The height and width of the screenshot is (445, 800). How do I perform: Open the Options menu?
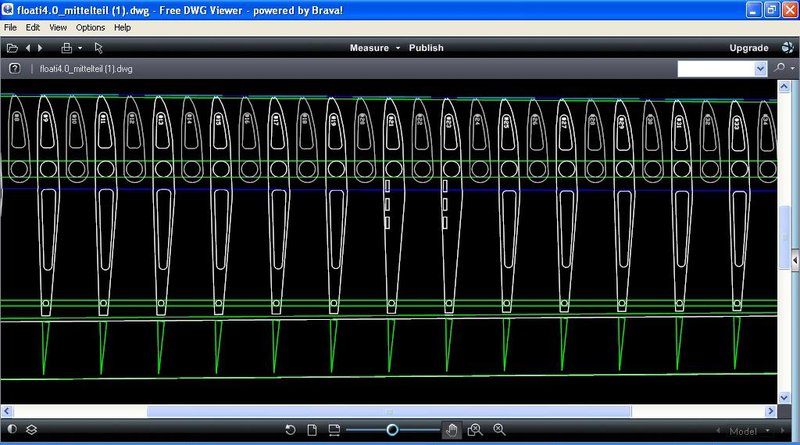tap(90, 27)
